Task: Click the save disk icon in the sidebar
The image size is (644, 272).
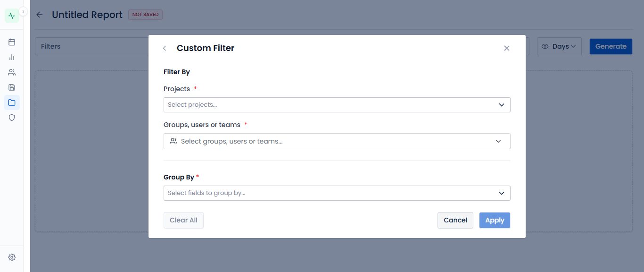Action: 12,87
